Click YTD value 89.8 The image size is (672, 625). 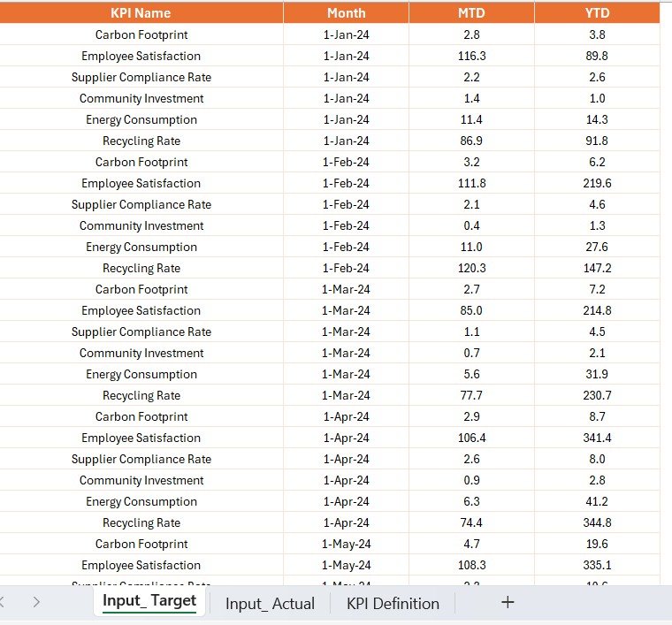click(597, 56)
